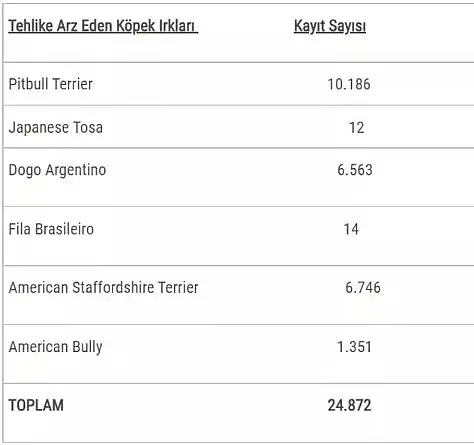This screenshot has height=445, width=474.
Task: Select the 'Dogo Argentino' row label
Action: [x=57, y=170]
